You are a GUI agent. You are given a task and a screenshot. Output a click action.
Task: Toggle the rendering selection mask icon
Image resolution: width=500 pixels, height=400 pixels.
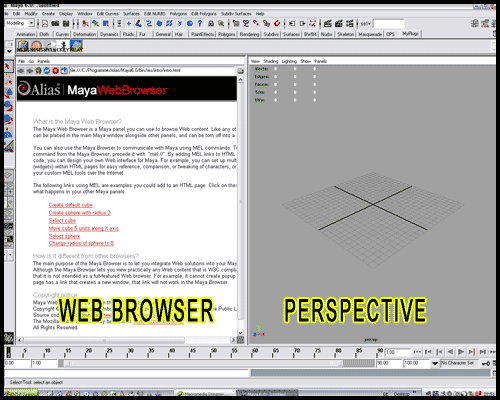(190, 23)
